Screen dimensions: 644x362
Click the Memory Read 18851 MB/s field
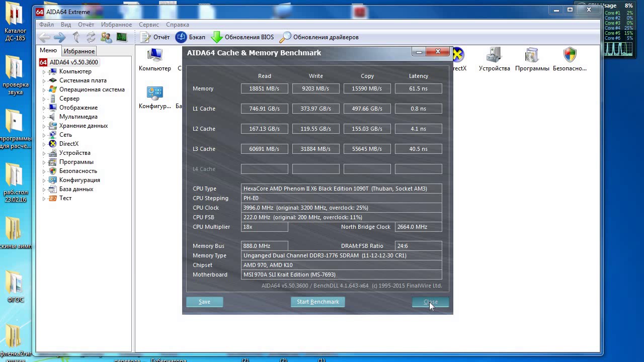(x=265, y=88)
